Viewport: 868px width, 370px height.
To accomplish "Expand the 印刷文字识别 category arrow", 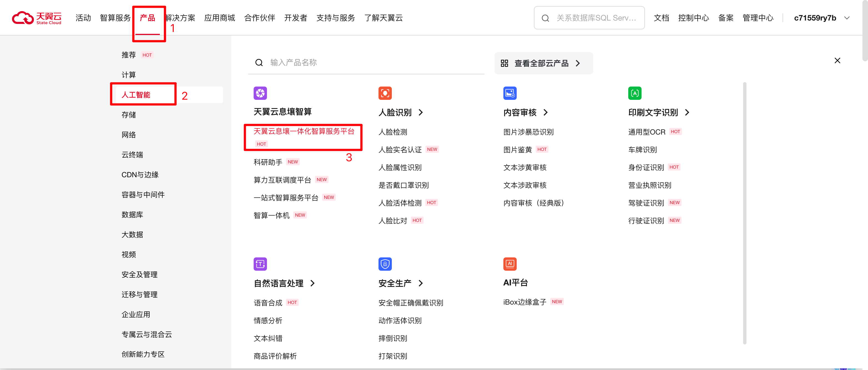I will tap(687, 112).
